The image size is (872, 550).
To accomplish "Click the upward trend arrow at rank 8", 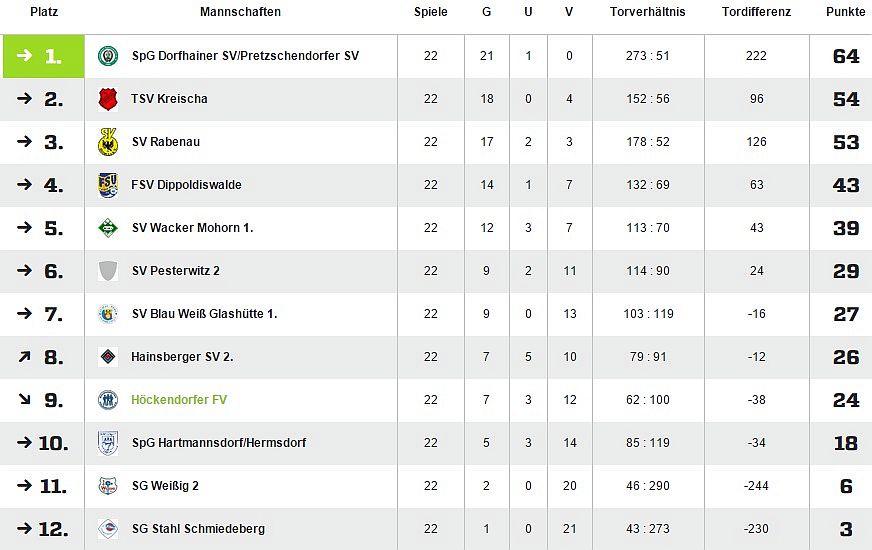I will coord(25,357).
